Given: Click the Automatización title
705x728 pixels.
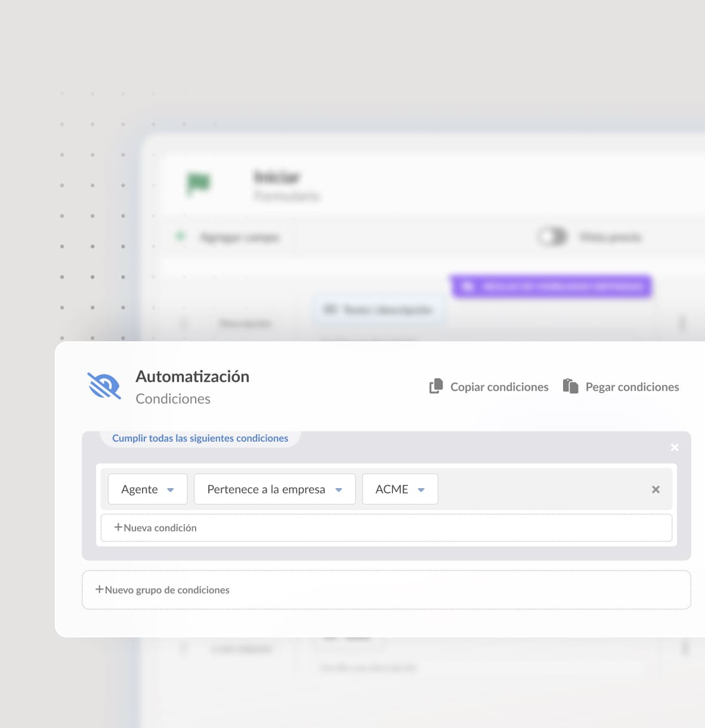Looking at the screenshot, I should coord(193,377).
